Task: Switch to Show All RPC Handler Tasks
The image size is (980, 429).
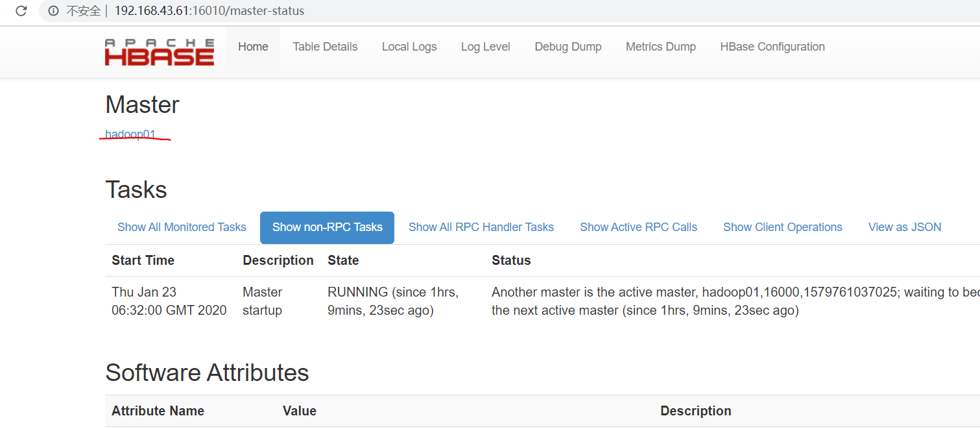Action: click(481, 227)
